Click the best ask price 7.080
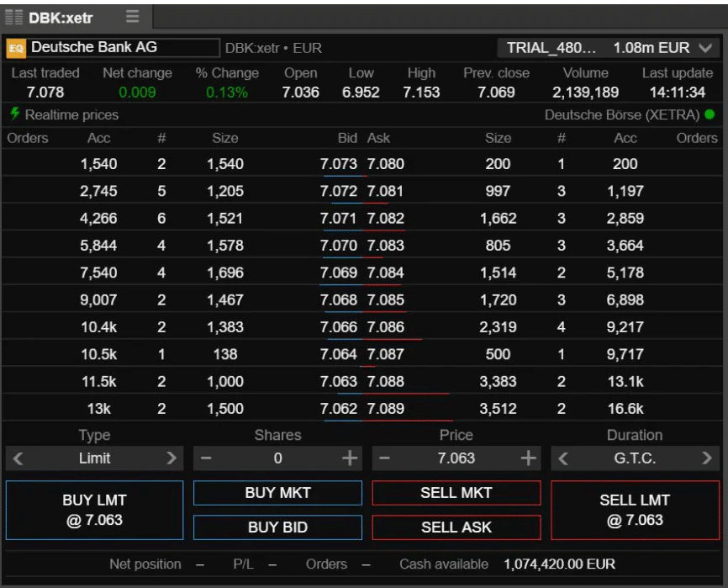The image size is (728, 588). [x=386, y=164]
